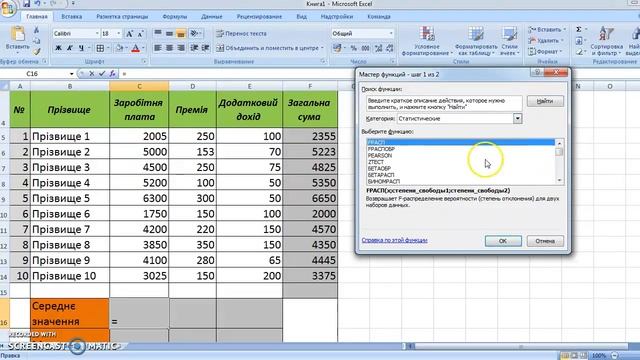Click the AutoSum sigma icon
The image size is (640, 360).
pos(579,30)
